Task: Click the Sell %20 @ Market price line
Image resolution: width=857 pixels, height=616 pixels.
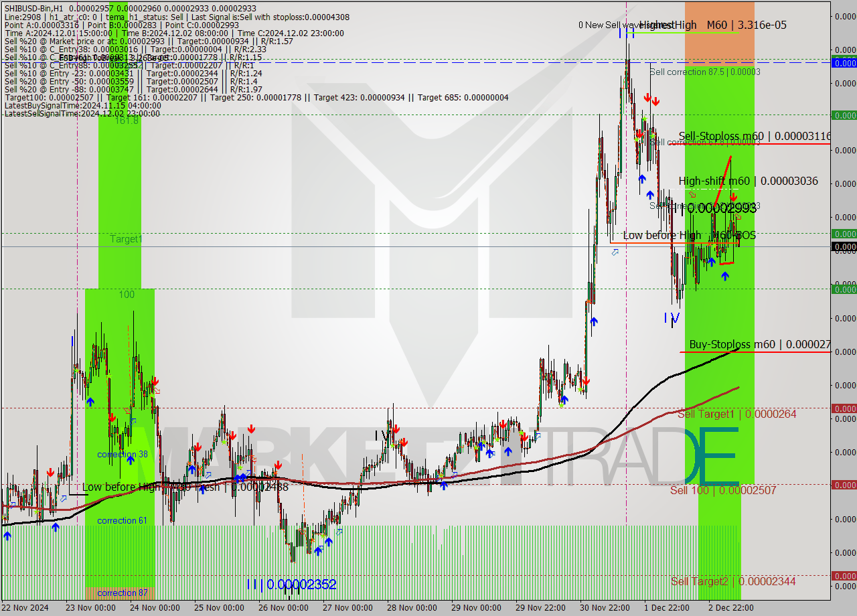Action: click(149, 41)
